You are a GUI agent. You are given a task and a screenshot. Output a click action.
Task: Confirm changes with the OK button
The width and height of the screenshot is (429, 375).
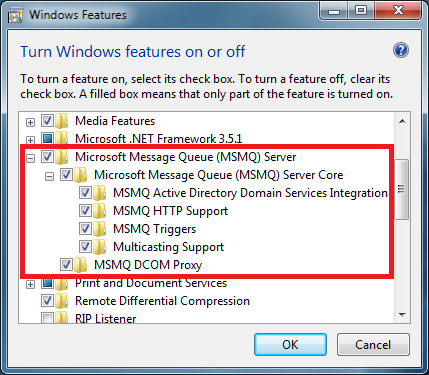pos(290,344)
